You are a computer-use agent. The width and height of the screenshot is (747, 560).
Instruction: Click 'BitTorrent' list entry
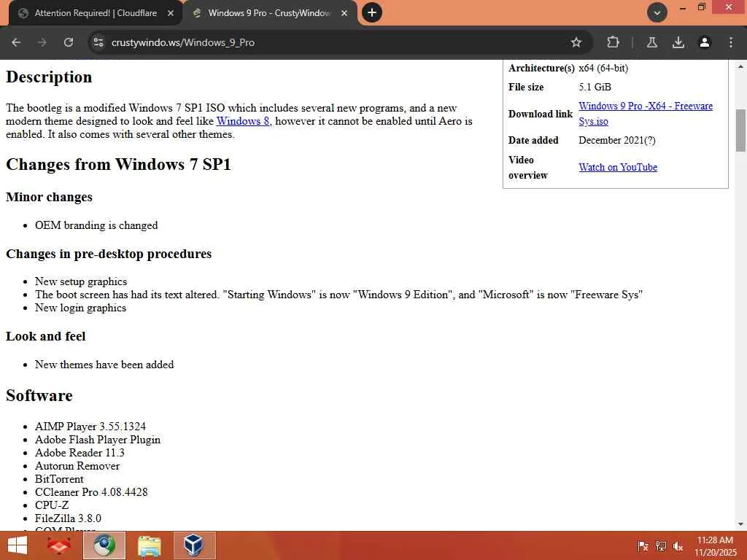pyautogui.click(x=59, y=479)
